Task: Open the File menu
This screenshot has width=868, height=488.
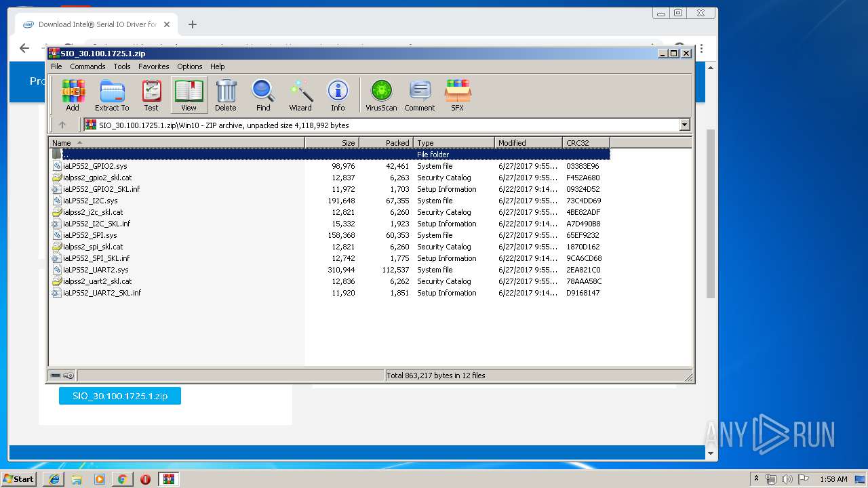Action: [56, 66]
